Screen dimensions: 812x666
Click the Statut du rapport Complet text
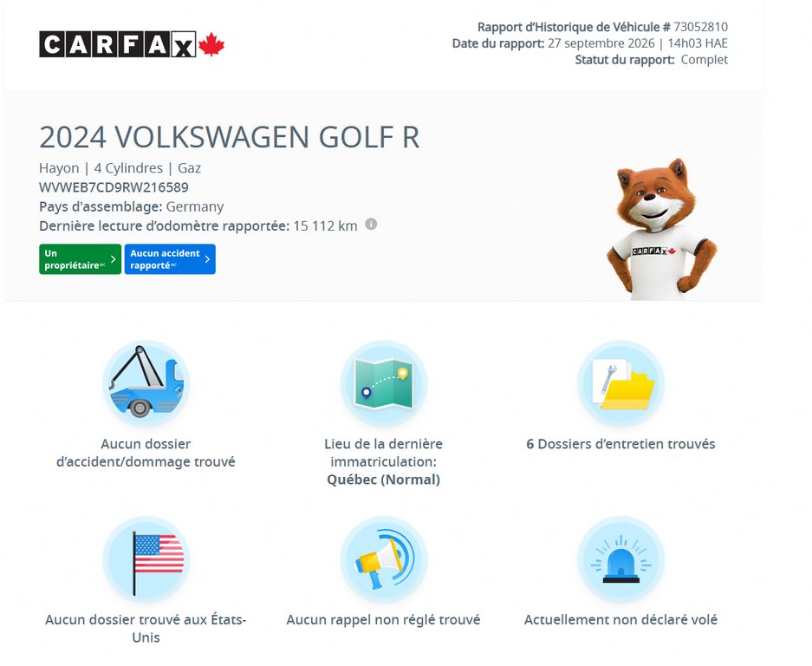(x=652, y=60)
